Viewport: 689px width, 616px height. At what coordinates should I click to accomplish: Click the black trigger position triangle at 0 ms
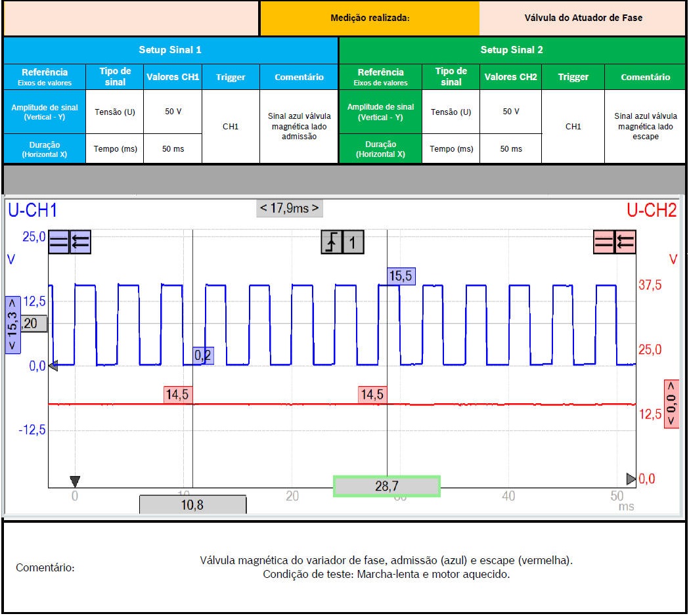pyautogui.click(x=75, y=480)
